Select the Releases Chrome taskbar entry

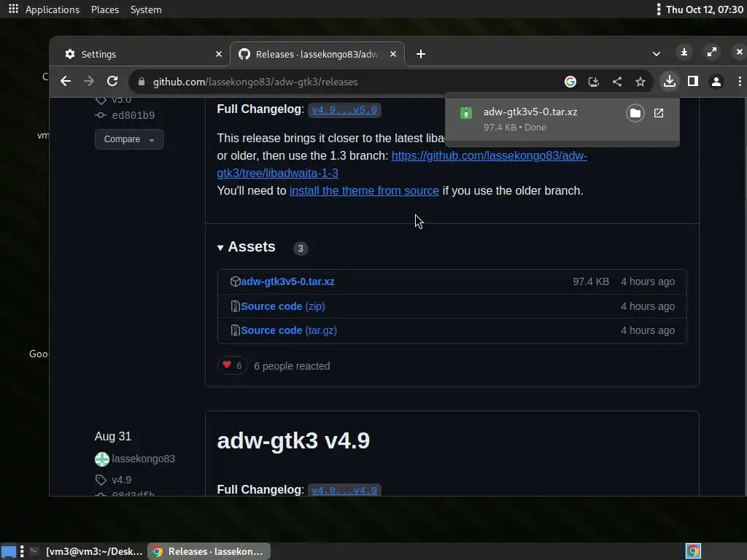(x=209, y=551)
